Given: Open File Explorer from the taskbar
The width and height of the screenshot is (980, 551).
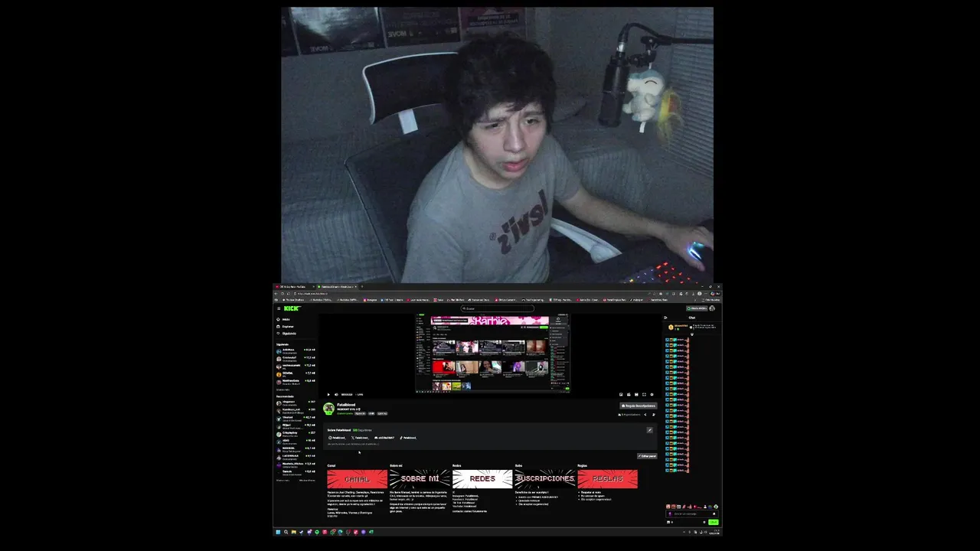Looking at the screenshot, I should click(293, 532).
